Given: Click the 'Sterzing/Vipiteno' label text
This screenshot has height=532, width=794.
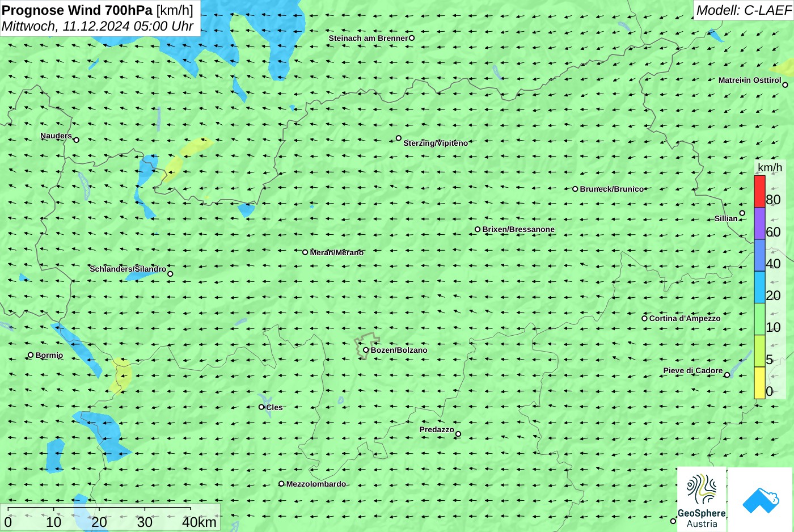Looking at the screenshot, I should (436, 143).
